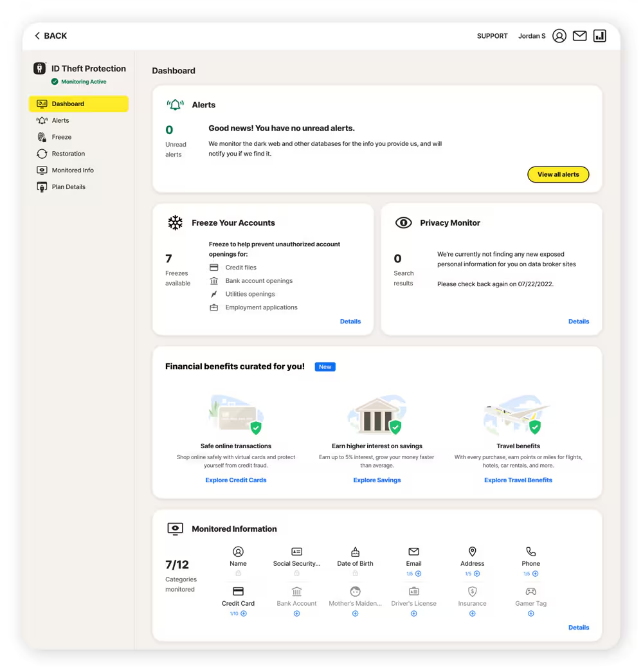This screenshot has height=672, width=643.
Task: Open the mail envelope icon
Action: 579,35
